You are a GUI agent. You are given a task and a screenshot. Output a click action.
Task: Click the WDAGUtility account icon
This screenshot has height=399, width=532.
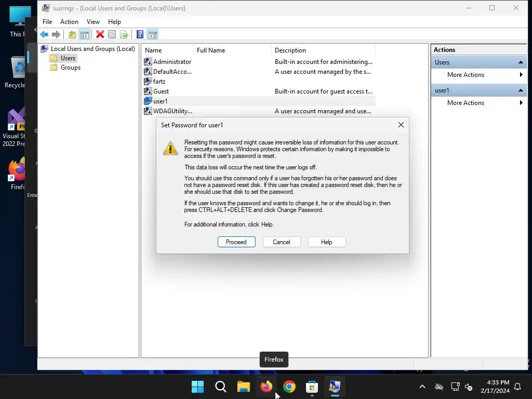point(148,111)
